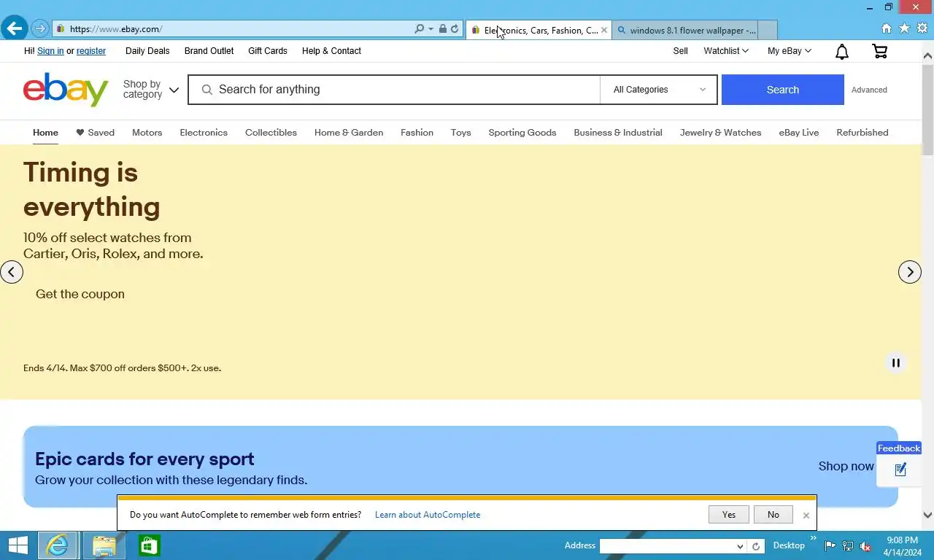
Task: Open the Electronics category
Action: pyautogui.click(x=204, y=133)
